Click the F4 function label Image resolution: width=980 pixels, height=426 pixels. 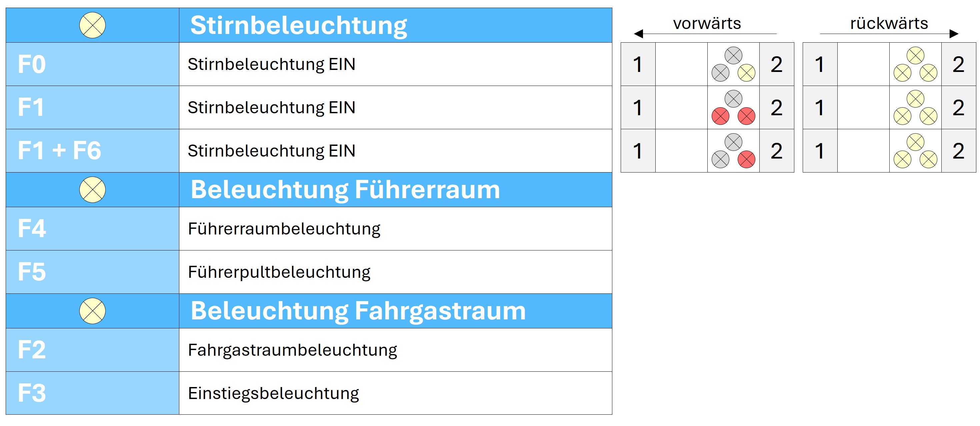(32, 228)
